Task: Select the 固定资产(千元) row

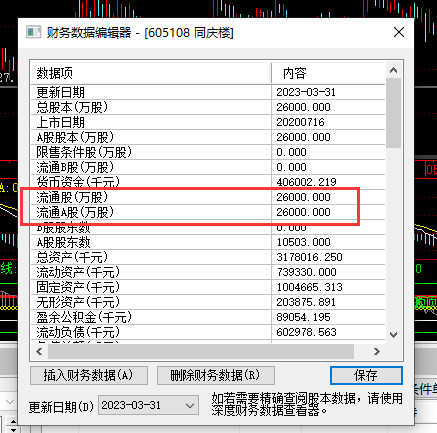Action: pos(208,287)
